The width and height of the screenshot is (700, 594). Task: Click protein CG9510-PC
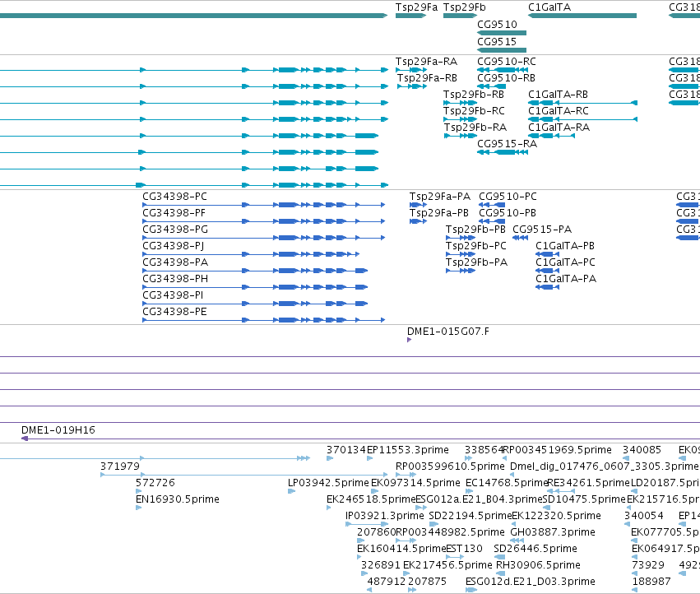point(508,197)
